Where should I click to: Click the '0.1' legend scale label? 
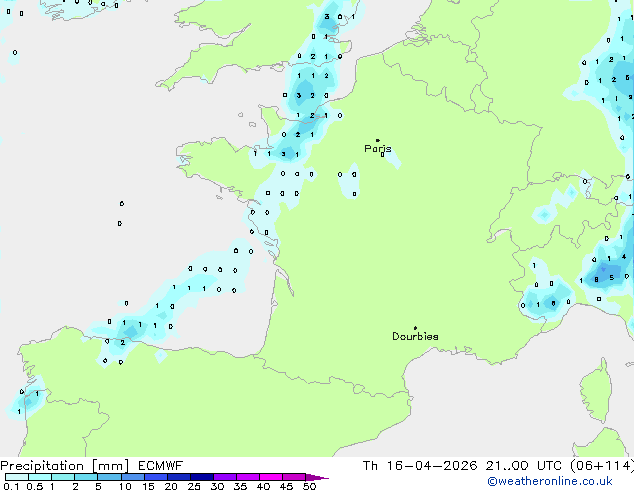tap(11, 486)
